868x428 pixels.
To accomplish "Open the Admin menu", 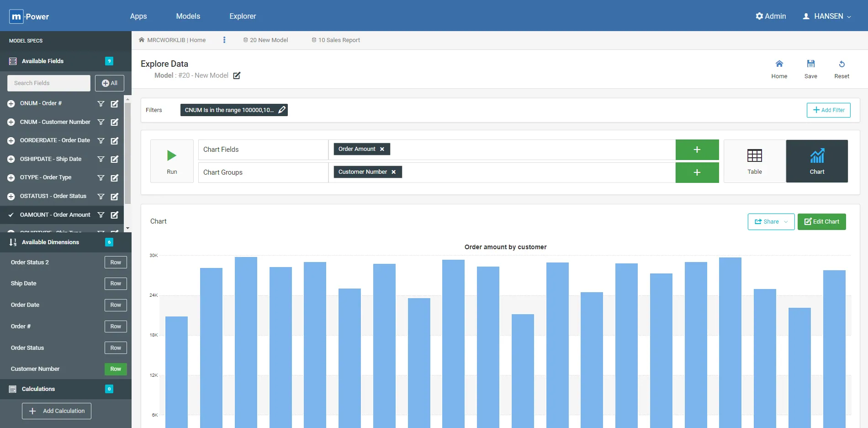I will [771, 16].
